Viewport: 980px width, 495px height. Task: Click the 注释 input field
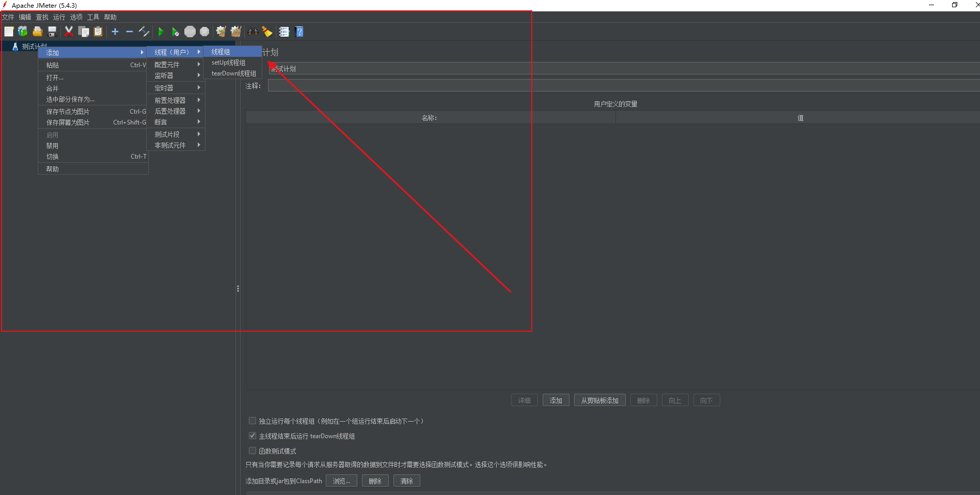coord(624,86)
